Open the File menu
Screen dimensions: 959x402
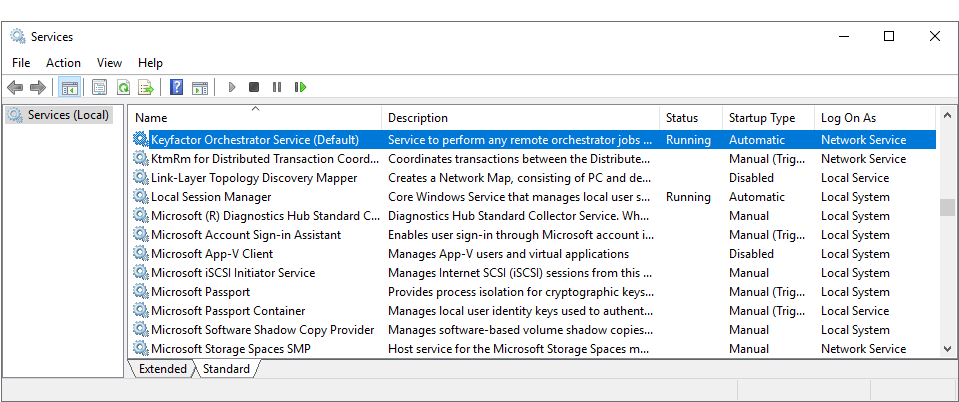point(21,63)
